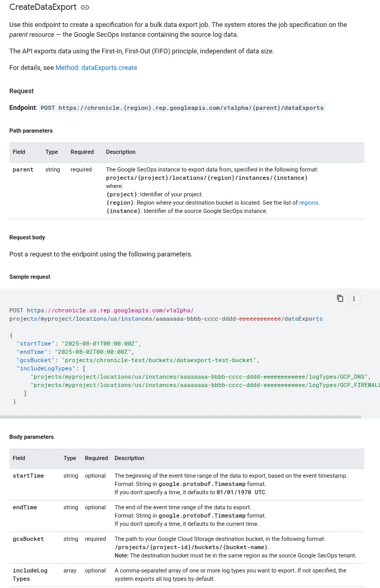Click the Description header in path parameters table
This screenshot has height=588, width=380.
click(120, 152)
